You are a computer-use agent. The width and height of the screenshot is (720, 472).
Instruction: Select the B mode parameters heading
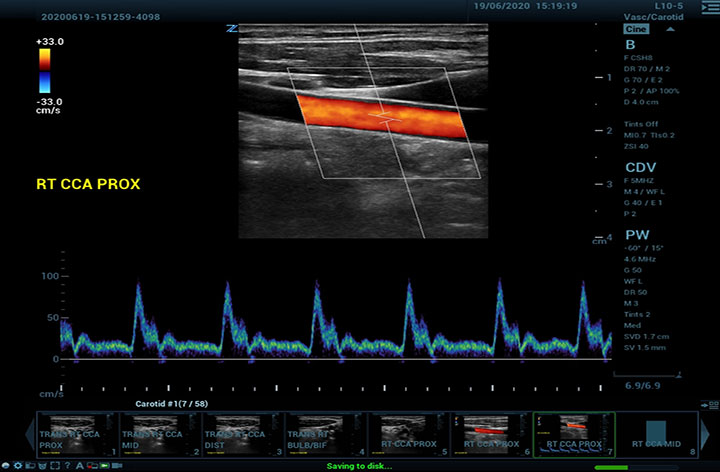630,44
